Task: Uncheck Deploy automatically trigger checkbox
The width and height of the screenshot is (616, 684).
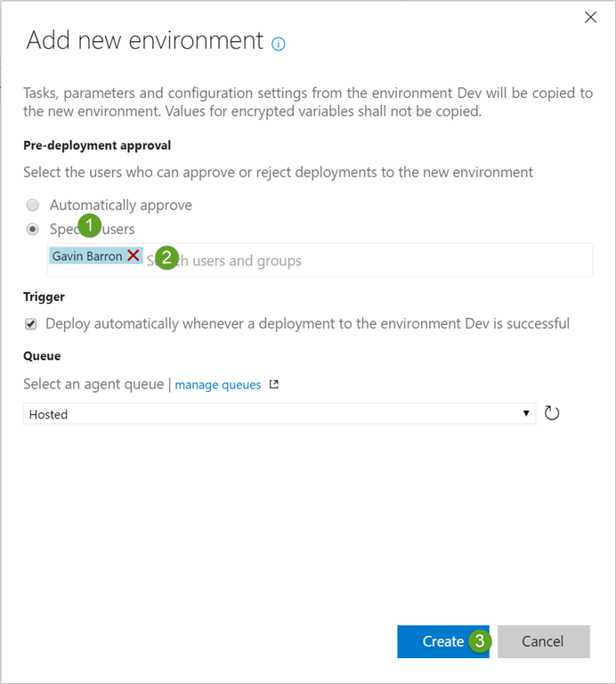Action: point(31,323)
